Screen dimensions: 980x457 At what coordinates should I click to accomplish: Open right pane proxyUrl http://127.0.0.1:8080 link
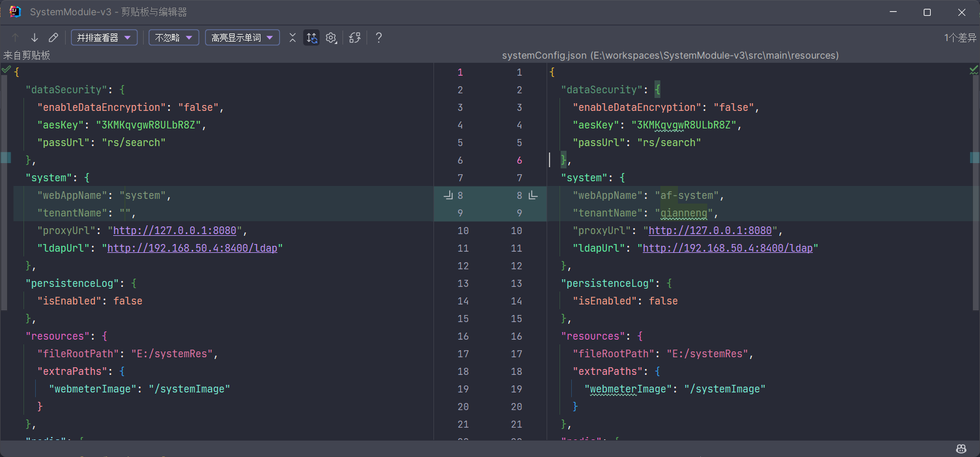pos(710,231)
